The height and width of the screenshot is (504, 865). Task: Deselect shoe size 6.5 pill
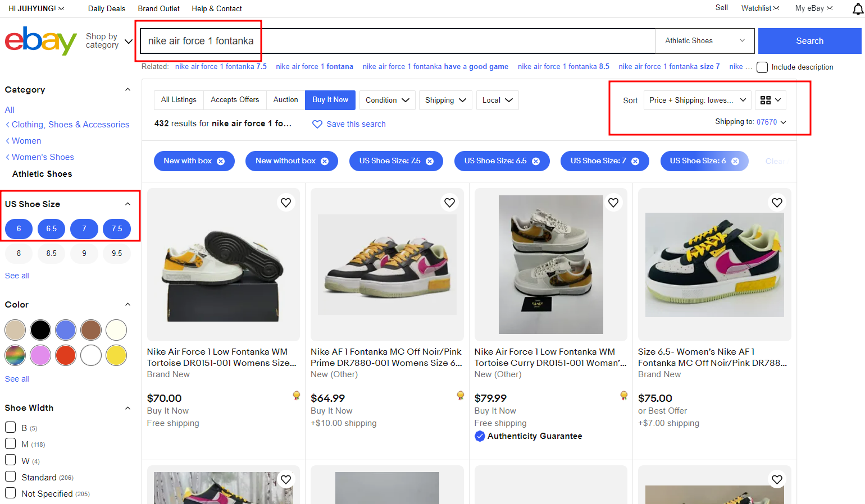click(51, 229)
